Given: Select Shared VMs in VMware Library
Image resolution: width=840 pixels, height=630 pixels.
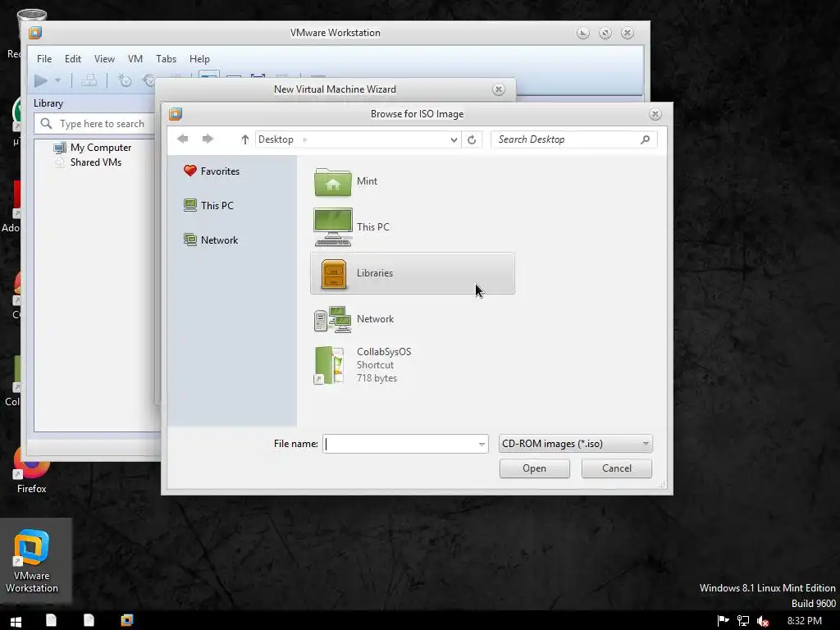Looking at the screenshot, I should (87, 162).
